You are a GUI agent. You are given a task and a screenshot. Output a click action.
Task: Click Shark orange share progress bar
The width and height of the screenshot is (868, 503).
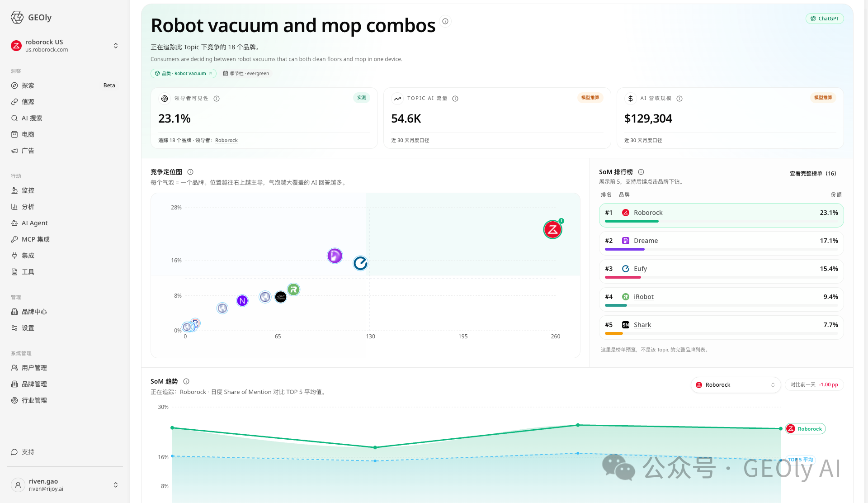pyautogui.click(x=614, y=333)
